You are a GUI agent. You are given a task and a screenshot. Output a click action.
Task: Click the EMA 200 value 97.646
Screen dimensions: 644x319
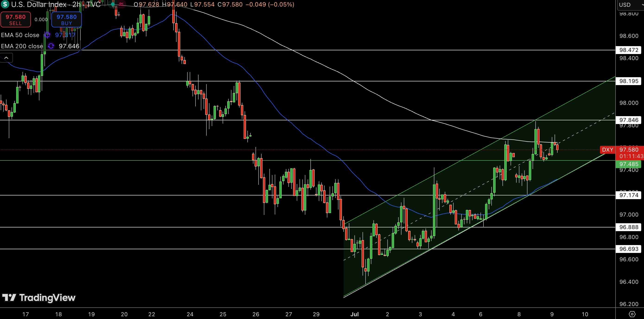point(69,46)
